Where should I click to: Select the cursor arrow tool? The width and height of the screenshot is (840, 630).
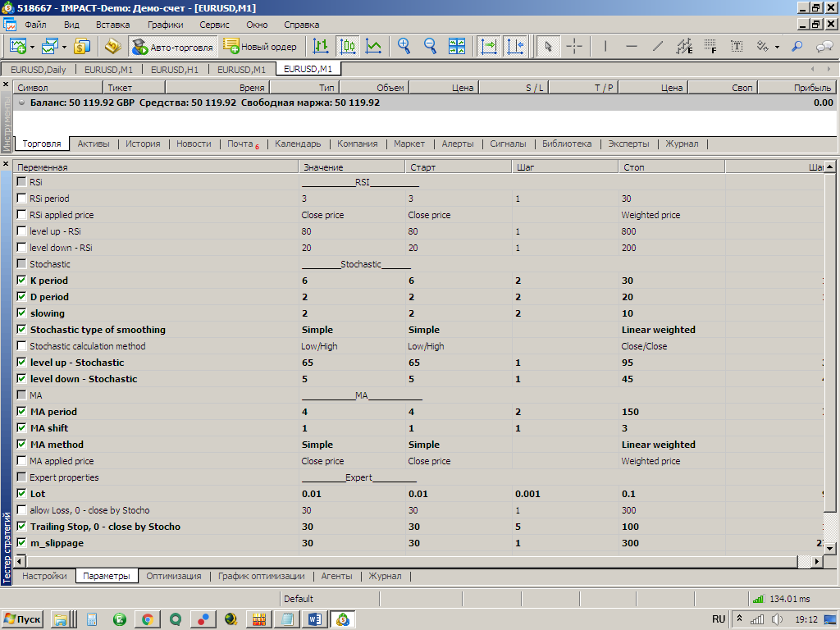click(548, 47)
